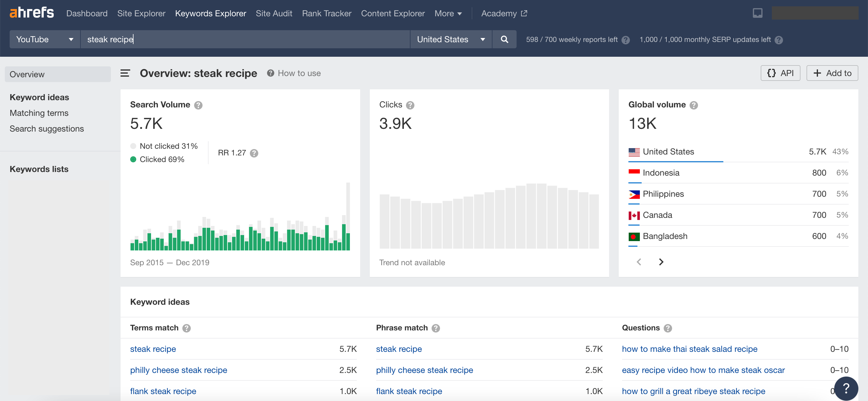This screenshot has height=401, width=868.
Task: Open the philly cheese steak recipe Terms match link
Action: 179,370
